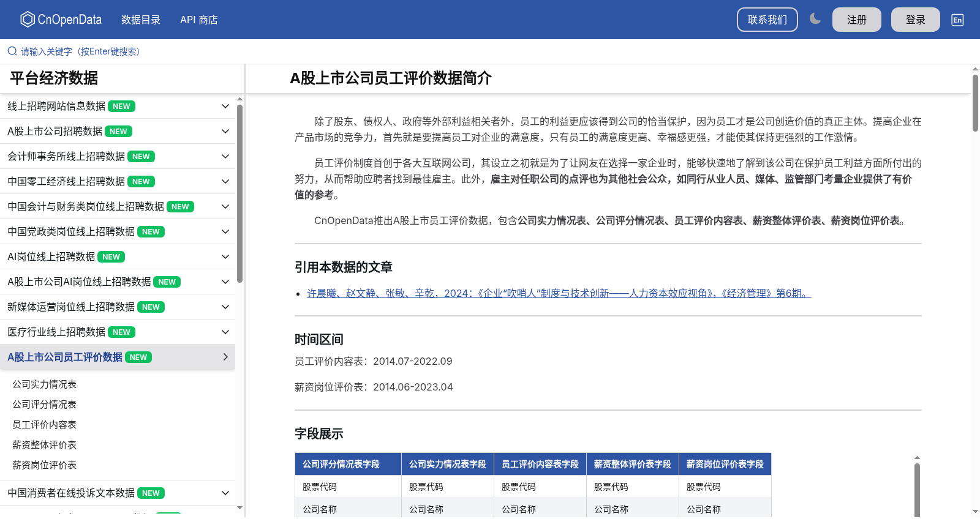This screenshot has width=980, height=527.
Task: Click NEW badge on A股上市公司员工评价数据
Action: 138,357
